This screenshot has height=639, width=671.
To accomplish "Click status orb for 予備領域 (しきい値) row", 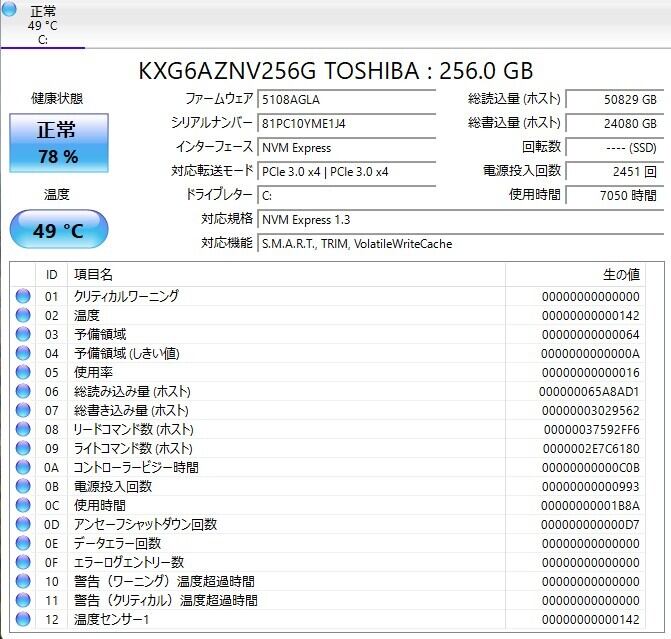I will point(23,353).
